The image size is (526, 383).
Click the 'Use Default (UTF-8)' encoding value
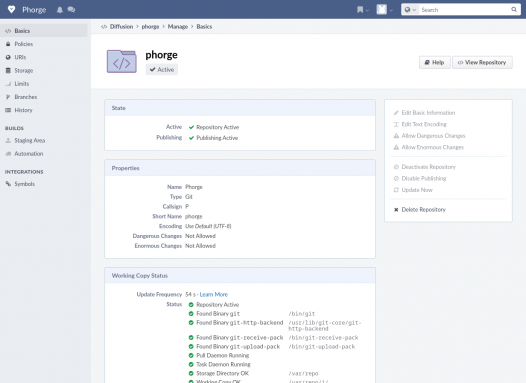pos(208,226)
